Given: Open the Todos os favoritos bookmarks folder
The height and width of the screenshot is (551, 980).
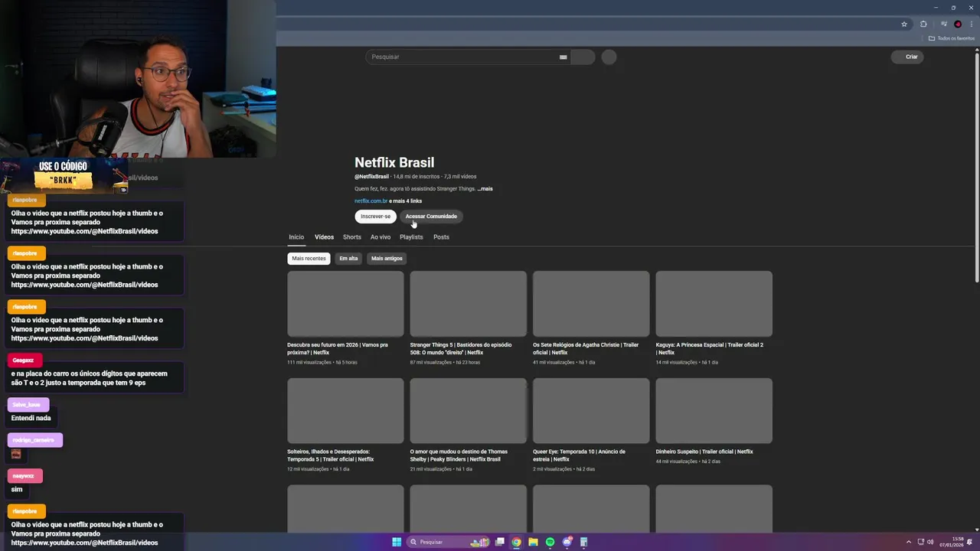Looking at the screenshot, I should pyautogui.click(x=951, y=38).
